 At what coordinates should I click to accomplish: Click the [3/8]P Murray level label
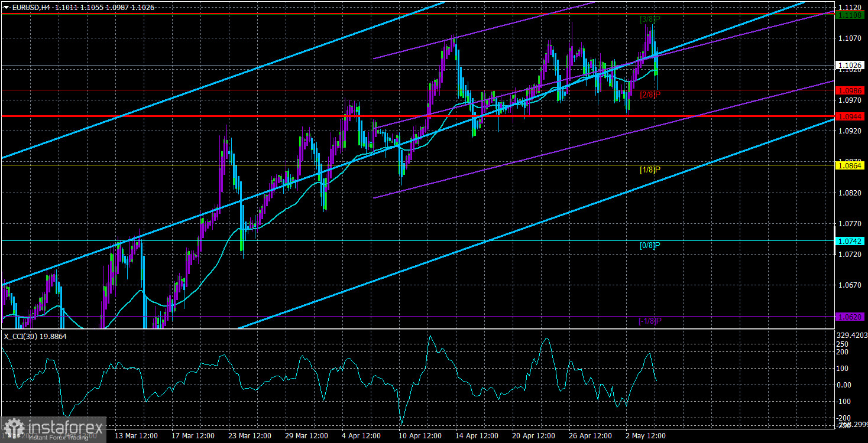click(x=650, y=19)
